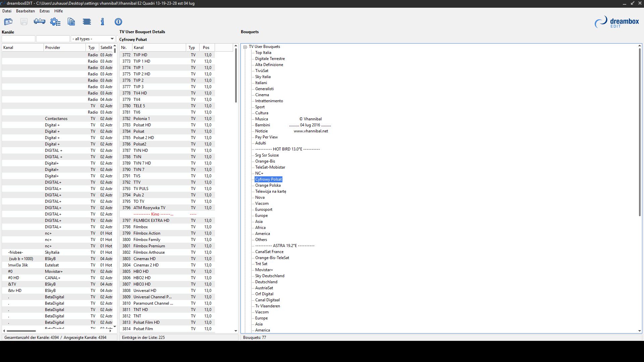Click the documents copy icon in toolbar
This screenshot has width=644, height=362.
(71, 22)
